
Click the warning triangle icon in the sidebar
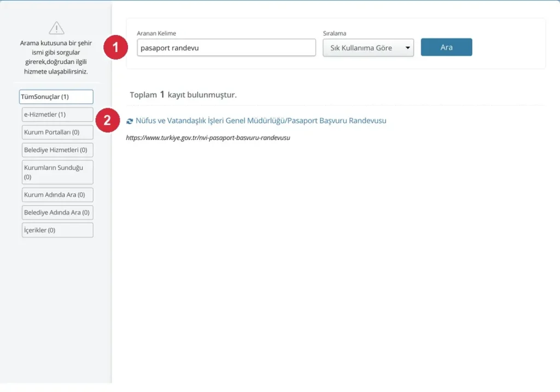[56, 28]
